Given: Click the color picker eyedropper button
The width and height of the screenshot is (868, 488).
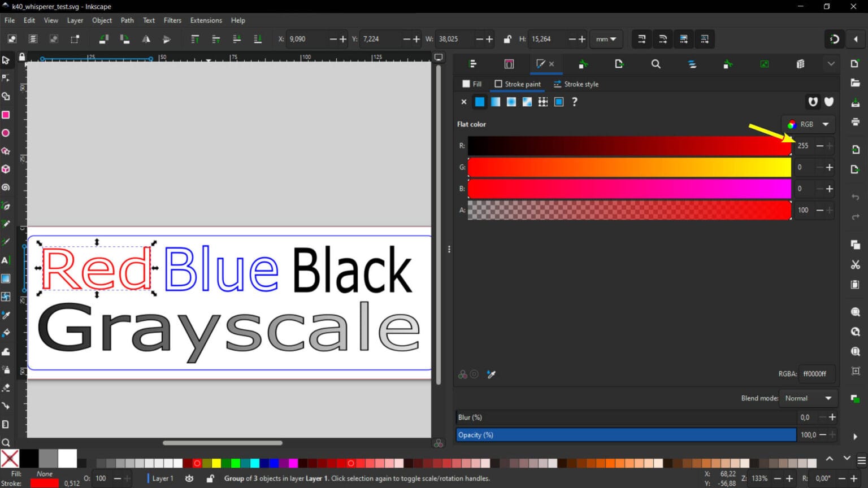Looking at the screenshot, I should [x=491, y=374].
